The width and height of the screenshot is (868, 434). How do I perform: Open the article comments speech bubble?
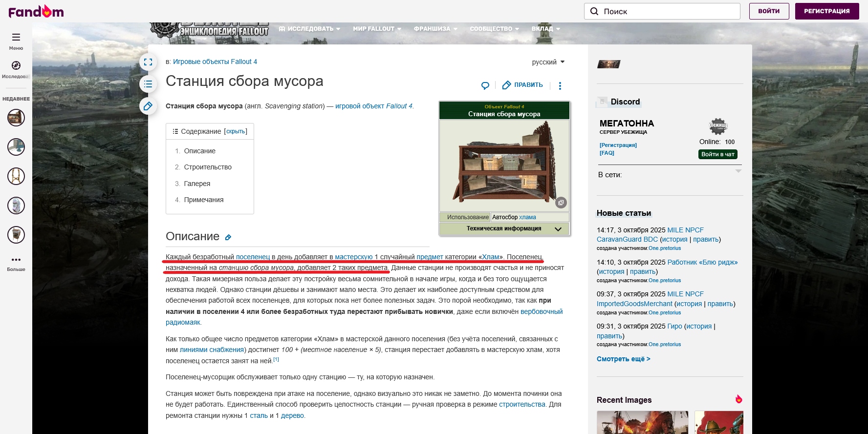[x=485, y=85]
